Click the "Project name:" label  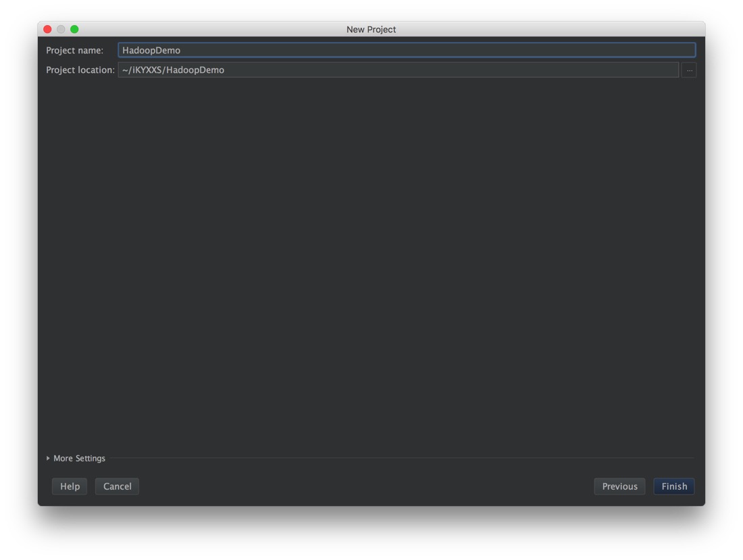(74, 51)
